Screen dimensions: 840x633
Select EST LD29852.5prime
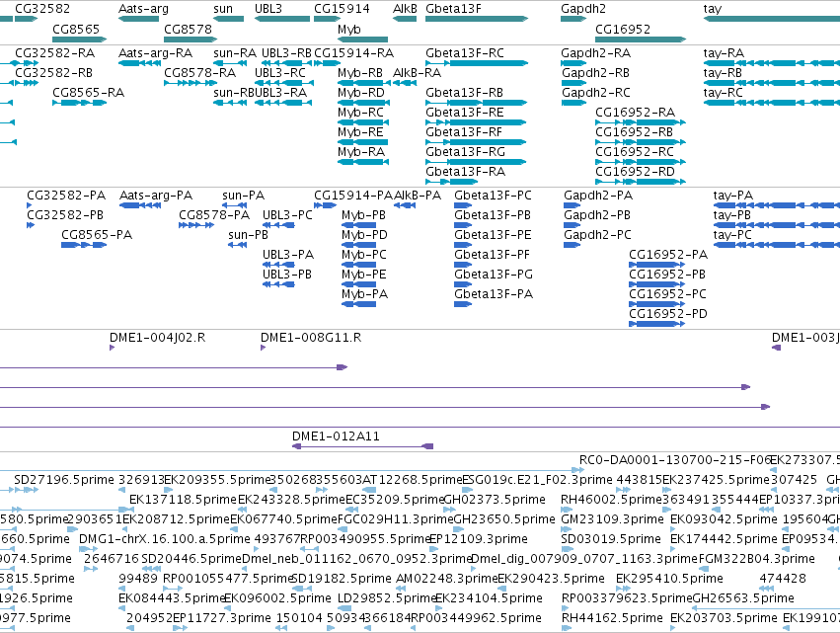(386, 598)
